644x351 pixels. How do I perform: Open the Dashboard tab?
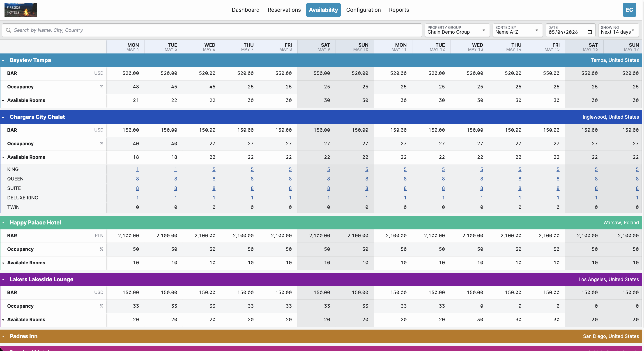coord(246,10)
